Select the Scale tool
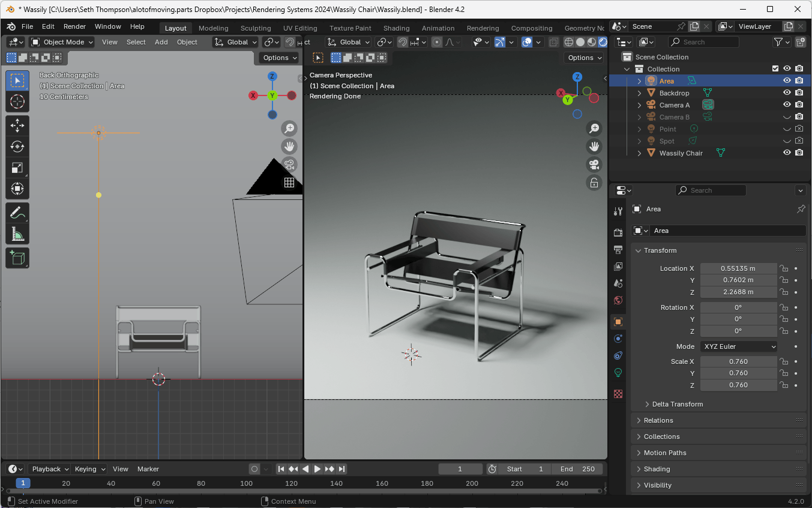Viewport: 812px width, 508px height. pyautogui.click(x=17, y=168)
